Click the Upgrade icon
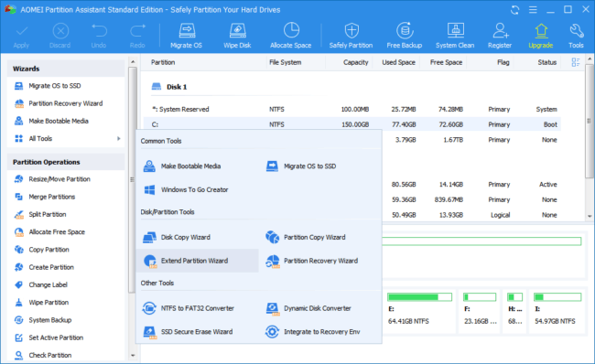This screenshot has width=595, height=364. [x=541, y=36]
